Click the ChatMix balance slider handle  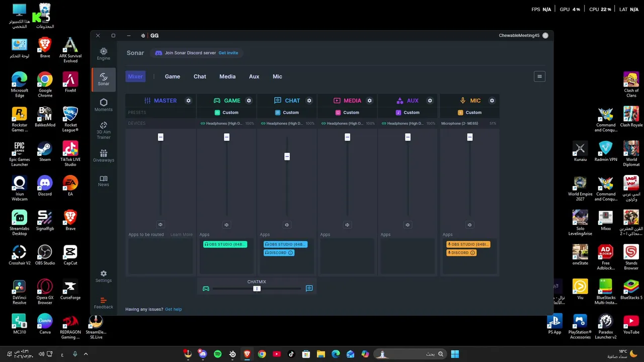click(x=257, y=289)
